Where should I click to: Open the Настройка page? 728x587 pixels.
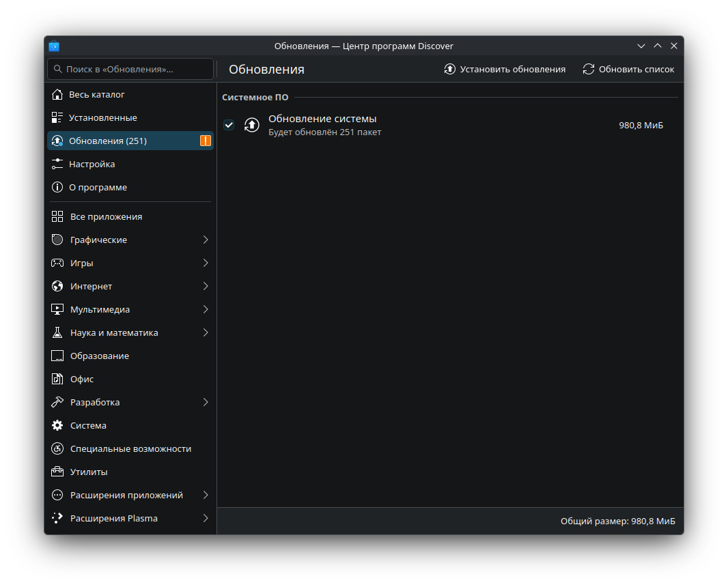coord(92,164)
